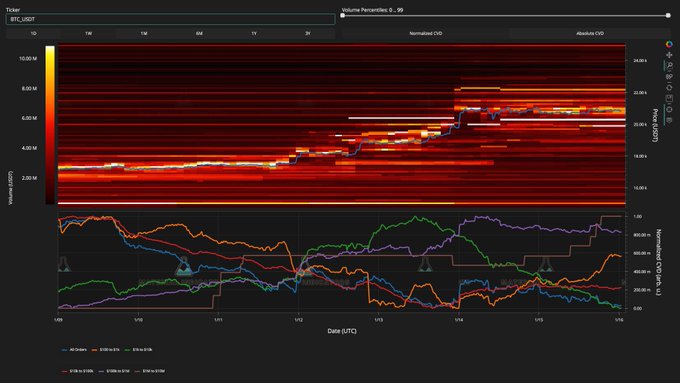This screenshot has height=383, width=680.
Task: Click the 'Volume Percentiles: 0 .. 99' label
Action: coord(372,10)
